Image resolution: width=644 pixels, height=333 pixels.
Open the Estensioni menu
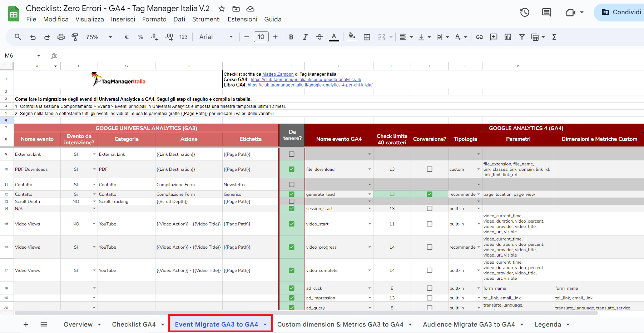tap(242, 19)
